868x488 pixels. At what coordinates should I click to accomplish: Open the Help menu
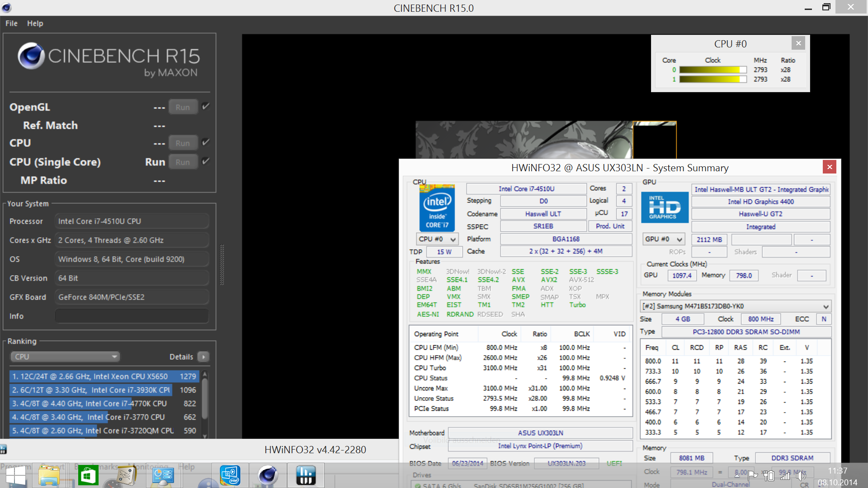tap(35, 23)
